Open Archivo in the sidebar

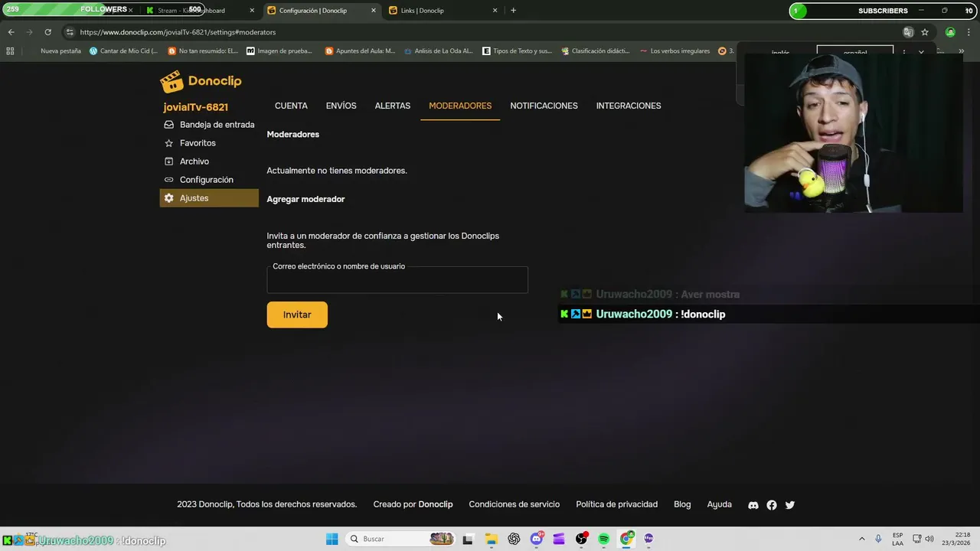[x=209, y=161]
